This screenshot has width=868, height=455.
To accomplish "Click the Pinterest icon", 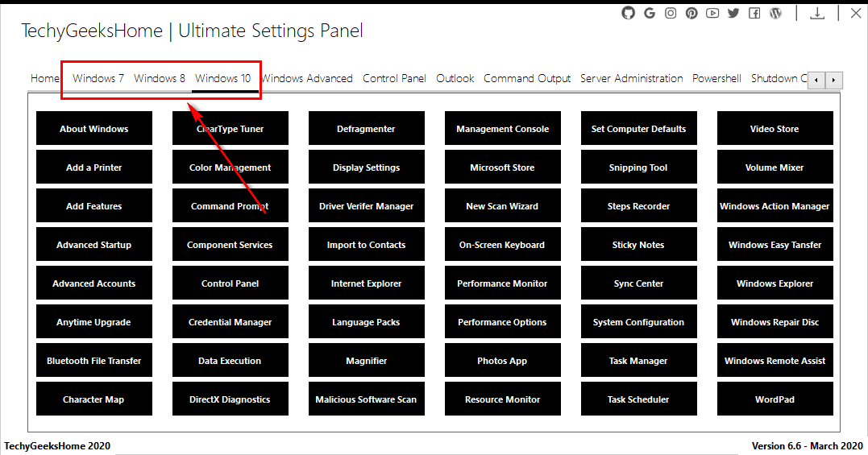I will click(x=691, y=13).
